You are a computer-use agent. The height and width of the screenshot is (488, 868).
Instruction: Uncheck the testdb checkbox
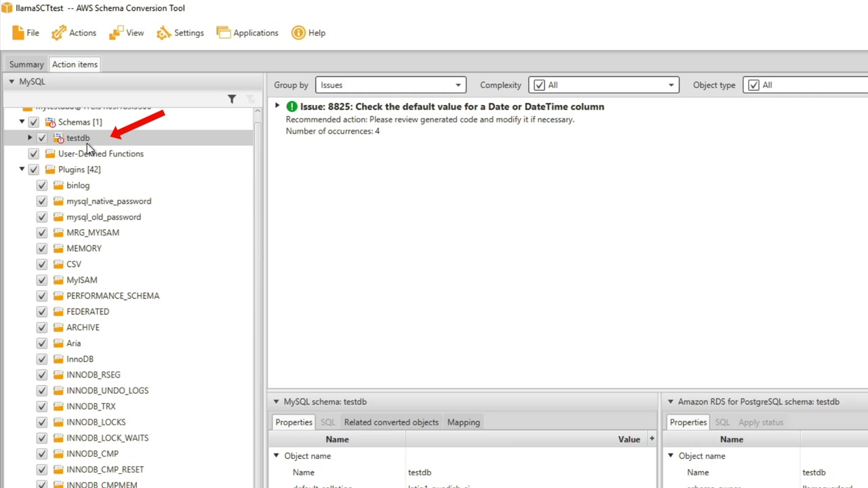coord(42,138)
